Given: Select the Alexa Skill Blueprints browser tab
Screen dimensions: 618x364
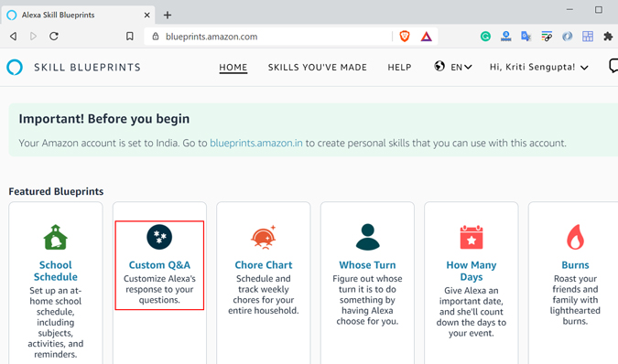Looking at the screenshot, I should [x=78, y=15].
